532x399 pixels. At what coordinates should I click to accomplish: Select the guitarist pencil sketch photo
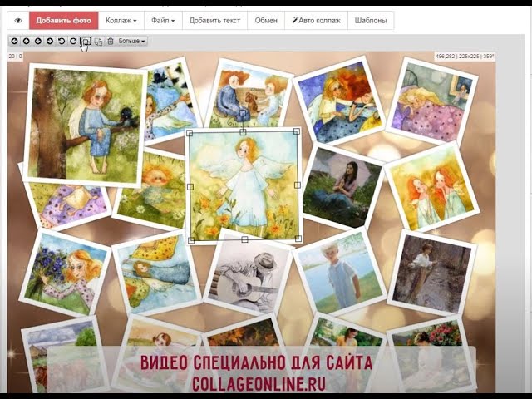249,275
